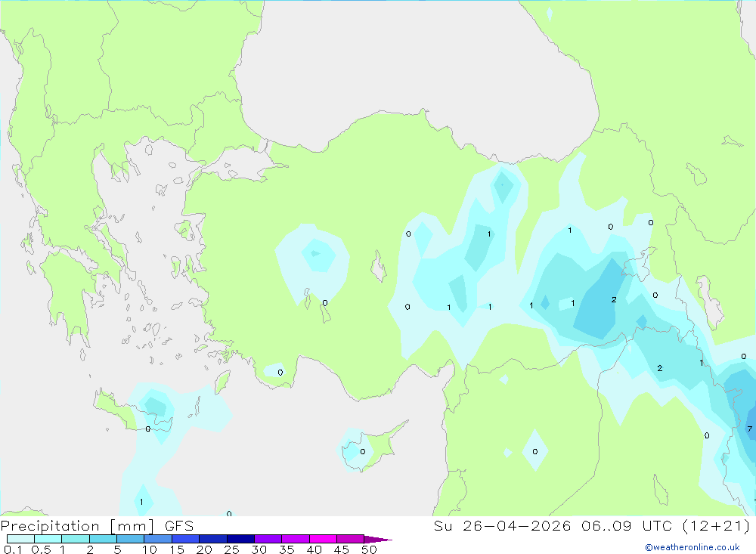Image resolution: width=756 pixels, height=554 pixels.
Task: Click the '25' legend label
Action: pyautogui.click(x=232, y=549)
